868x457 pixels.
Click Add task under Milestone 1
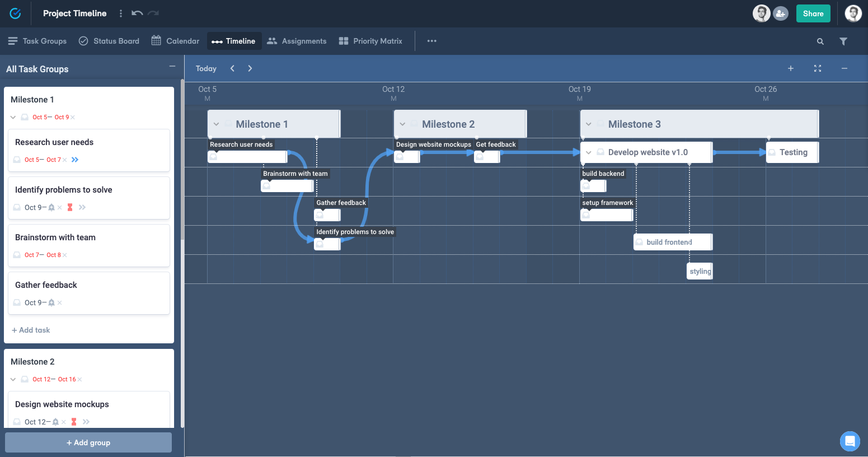coord(31,330)
